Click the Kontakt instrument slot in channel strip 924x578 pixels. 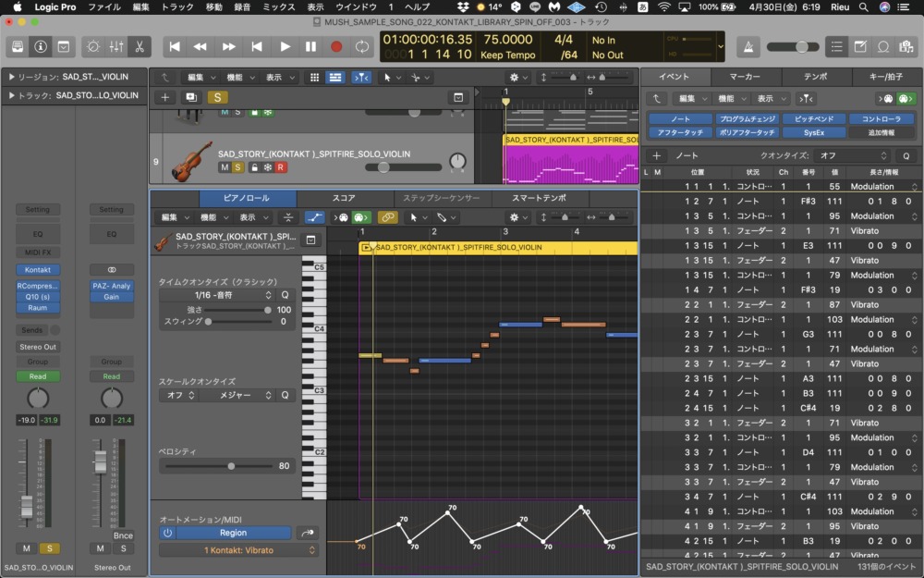[x=37, y=269]
